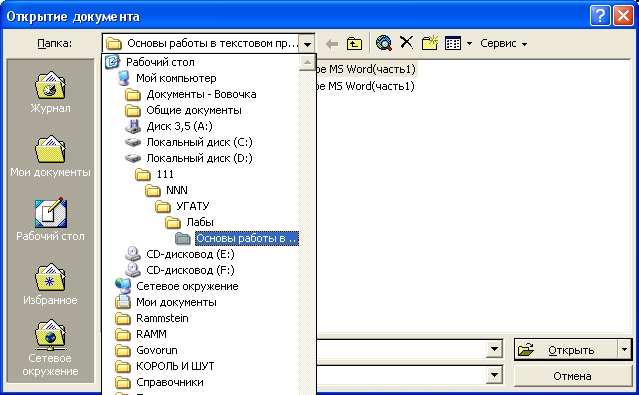Select second MS Word(часть1) file
The image size is (639, 395).
[366, 86]
